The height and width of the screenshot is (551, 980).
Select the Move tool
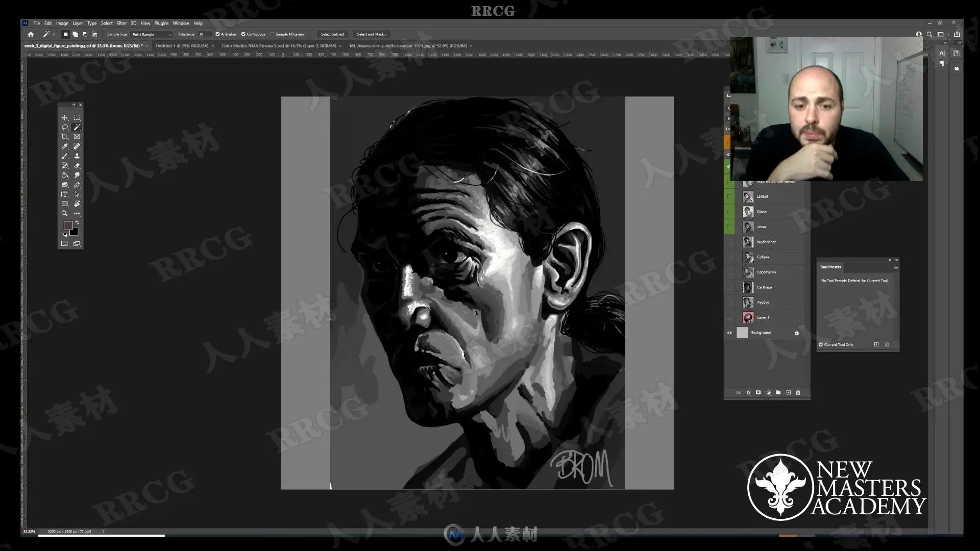point(64,118)
